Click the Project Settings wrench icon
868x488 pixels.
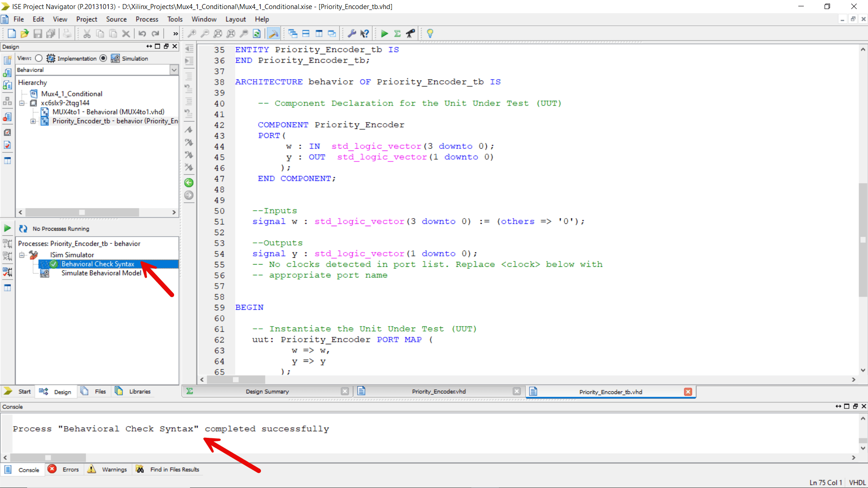point(352,33)
